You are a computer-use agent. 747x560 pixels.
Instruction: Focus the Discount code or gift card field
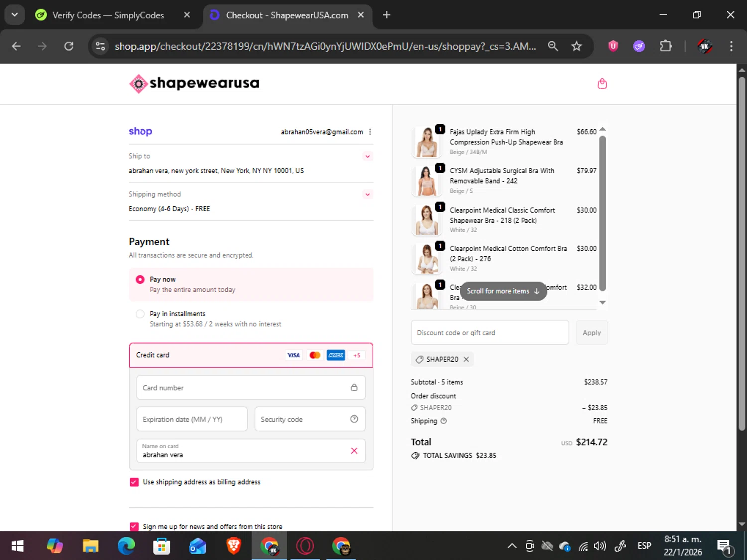tap(490, 333)
